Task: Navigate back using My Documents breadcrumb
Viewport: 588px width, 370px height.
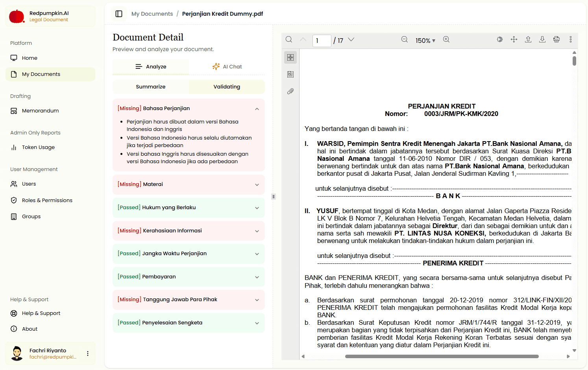Action: coord(152,13)
